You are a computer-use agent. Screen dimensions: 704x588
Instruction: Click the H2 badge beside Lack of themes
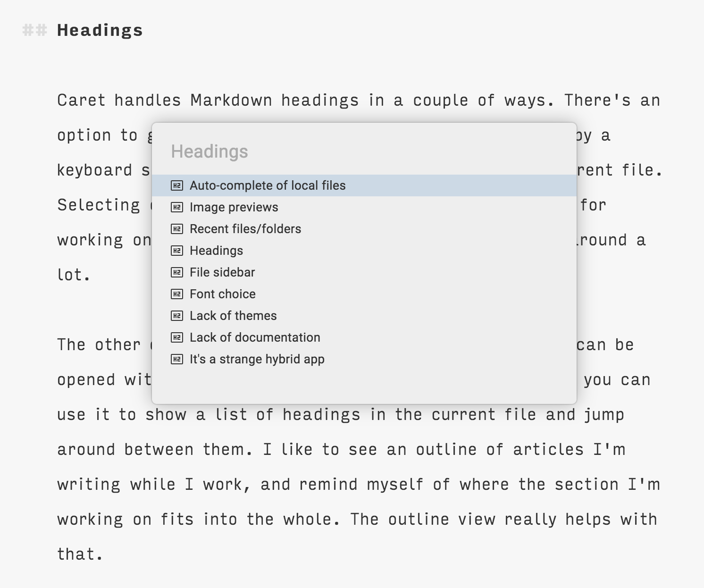pos(176,316)
